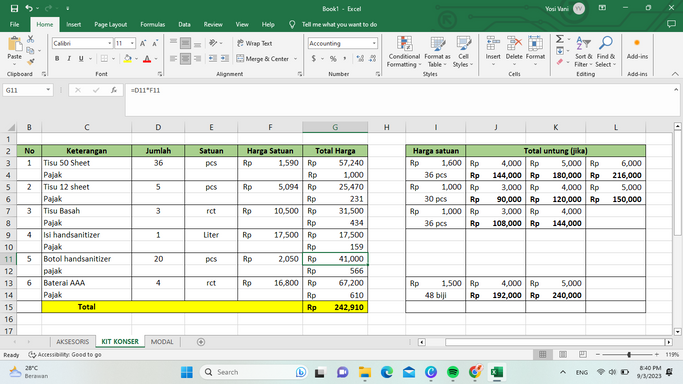Open the MODAL sheet tab
This screenshot has height=384, width=683.
162,342
